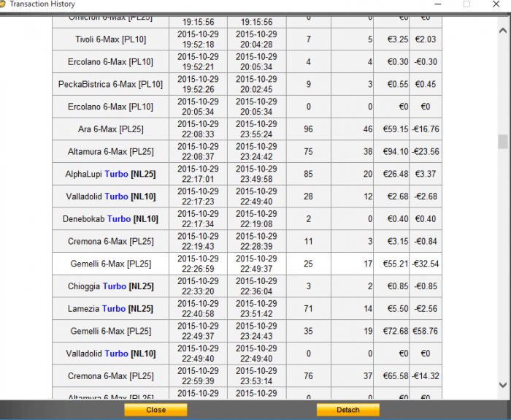Click the Close button at the bottom
This screenshot has height=420, width=511.
coord(155,410)
